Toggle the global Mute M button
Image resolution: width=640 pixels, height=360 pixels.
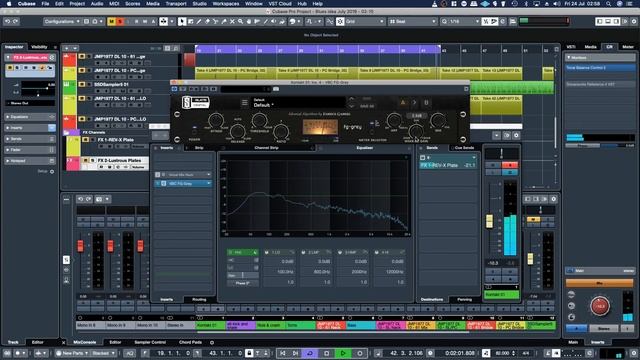click(x=111, y=21)
